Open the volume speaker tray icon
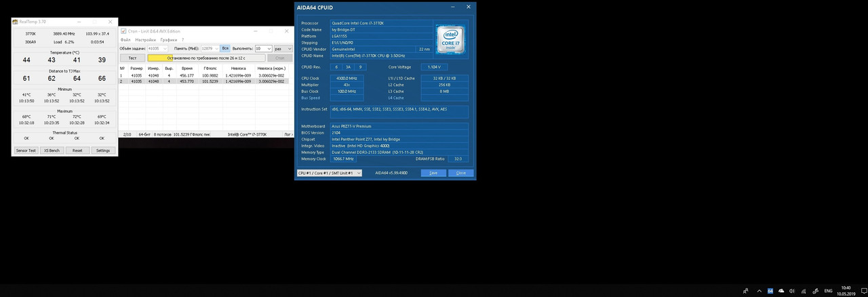 point(792,291)
